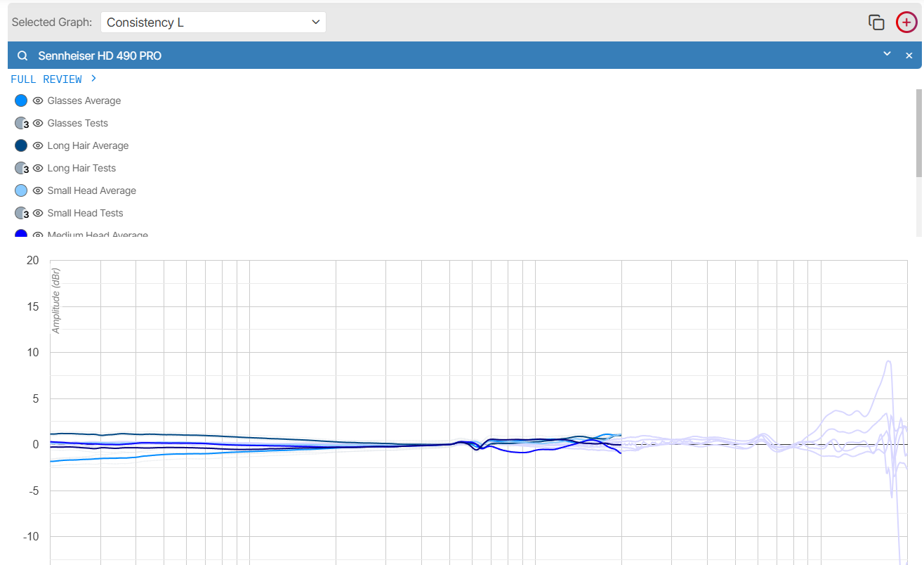Image resolution: width=924 pixels, height=565 pixels.
Task: Click the 15 value on the amplitude axis
Action: pos(32,306)
